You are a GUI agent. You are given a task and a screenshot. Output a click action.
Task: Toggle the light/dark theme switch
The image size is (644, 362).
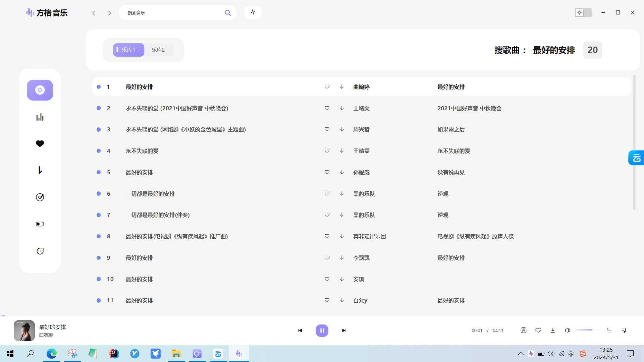583,12
